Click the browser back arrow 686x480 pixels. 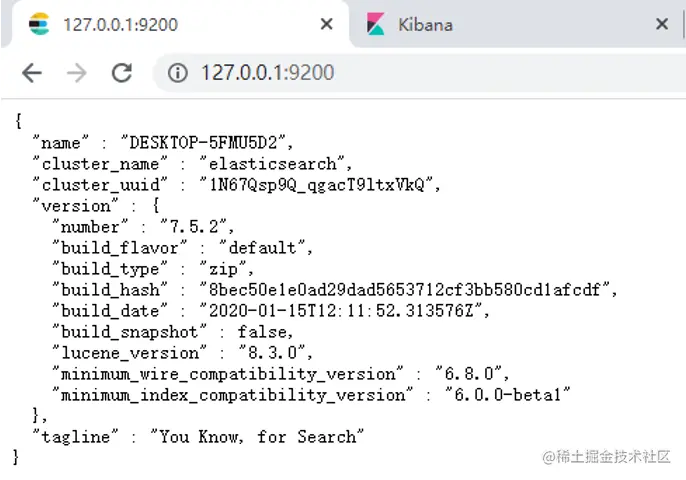pyautogui.click(x=32, y=73)
